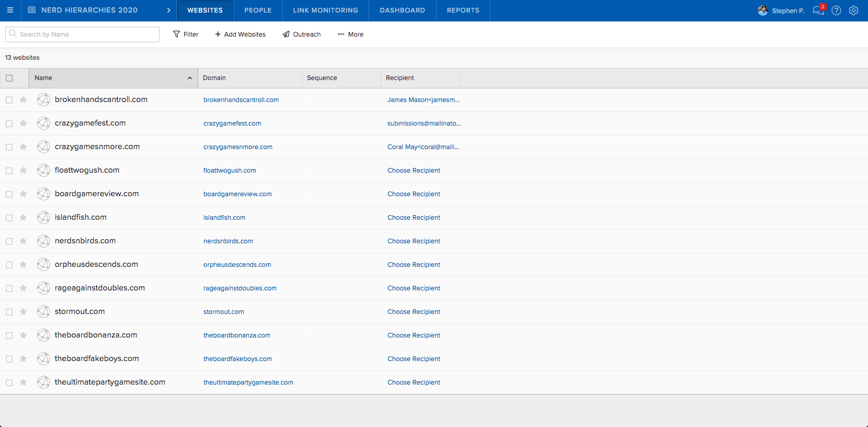Star the brokenhandscantroll.com website
The image size is (868, 427).
point(23,100)
